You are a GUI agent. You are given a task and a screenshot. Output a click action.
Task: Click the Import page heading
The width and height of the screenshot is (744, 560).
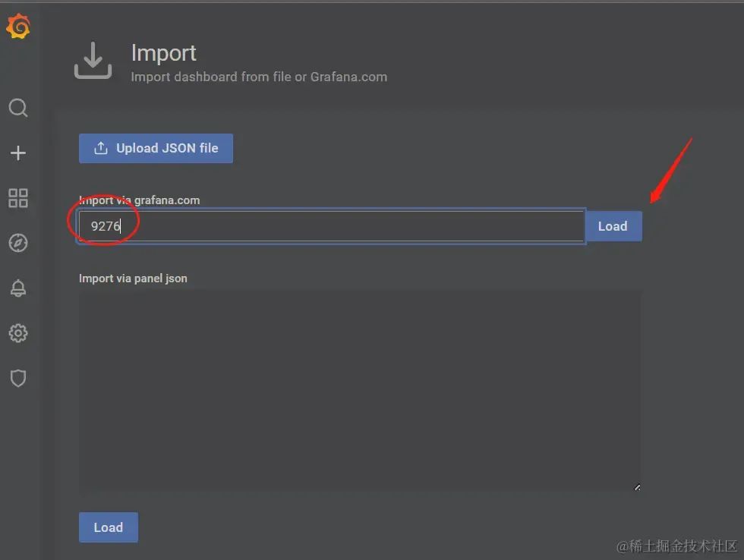[x=164, y=52]
